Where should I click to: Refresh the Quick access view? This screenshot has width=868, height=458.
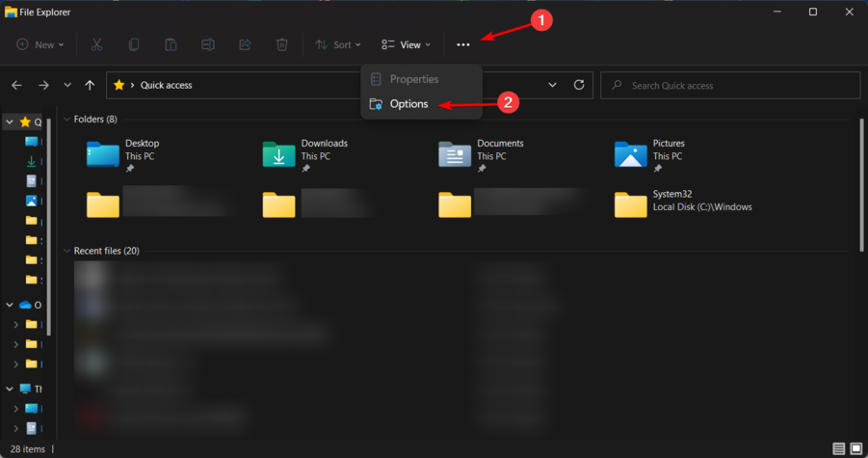pos(579,85)
